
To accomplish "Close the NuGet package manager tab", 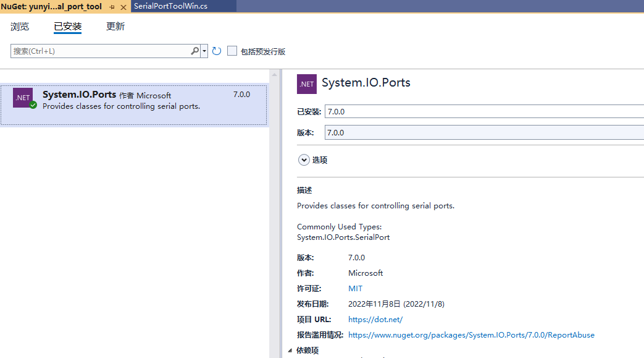I will (x=123, y=7).
